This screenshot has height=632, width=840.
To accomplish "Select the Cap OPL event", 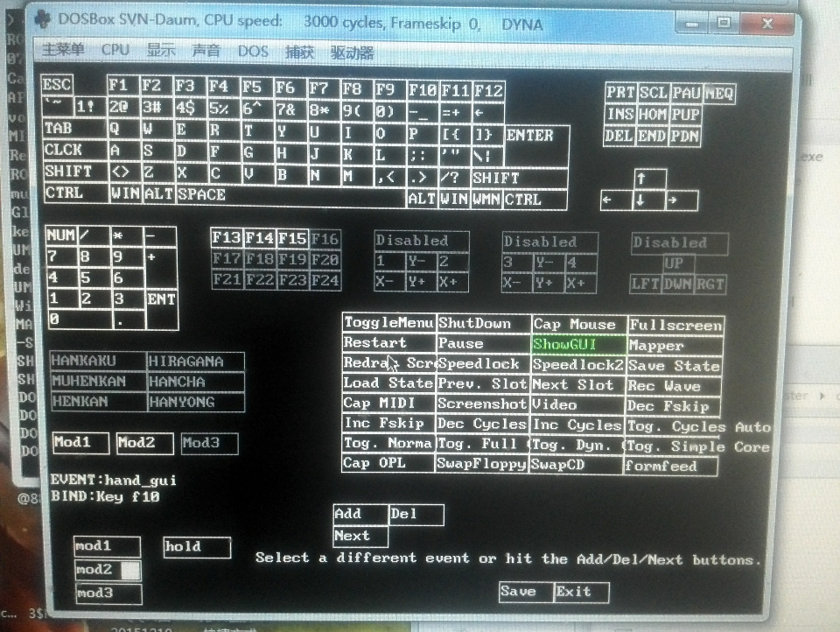I will tap(388, 462).
